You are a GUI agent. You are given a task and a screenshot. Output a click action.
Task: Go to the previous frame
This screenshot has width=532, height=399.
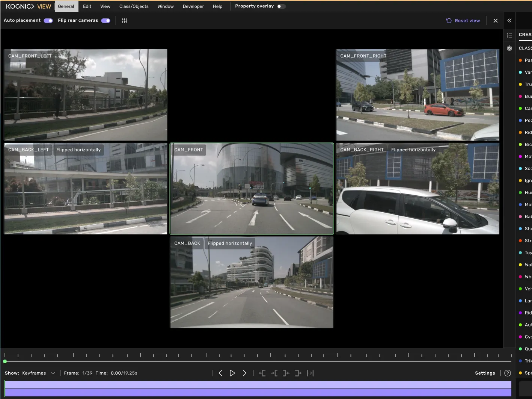click(x=221, y=373)
